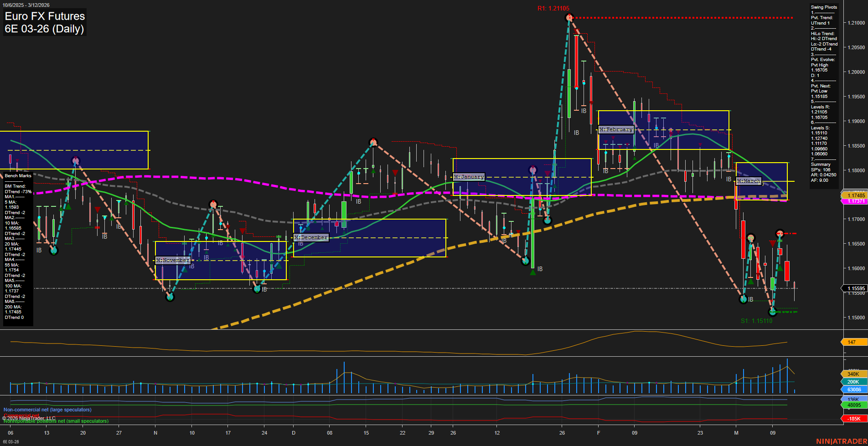This screenshot has height=446, width=868.
Task: Click the 1.19000 price axis label
Action: pos(856,121)
